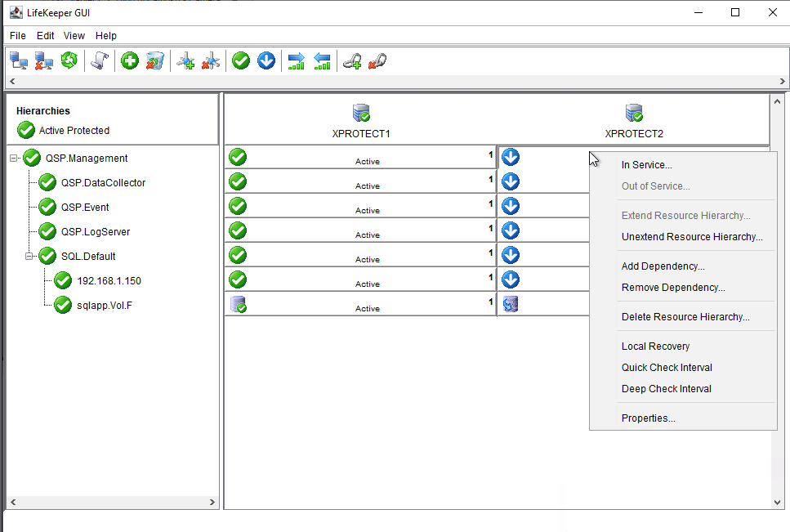This screenshot has width=790, height=532.
Task: Open the File menu
Action: coord(18,36)
